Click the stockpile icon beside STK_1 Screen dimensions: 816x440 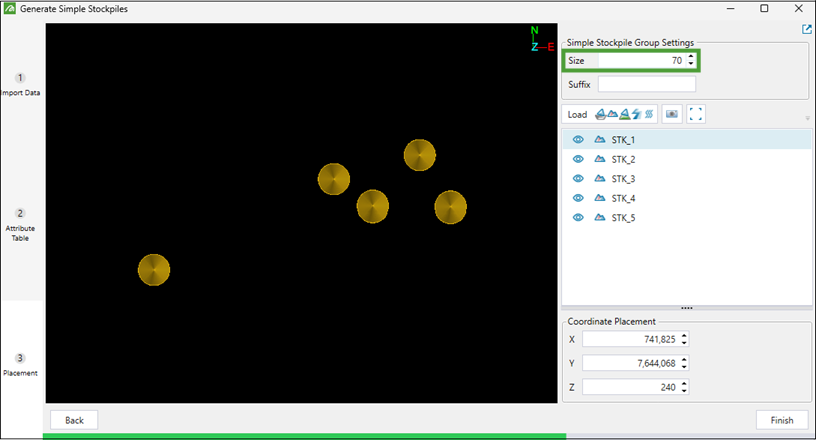[x=600, y=140]
